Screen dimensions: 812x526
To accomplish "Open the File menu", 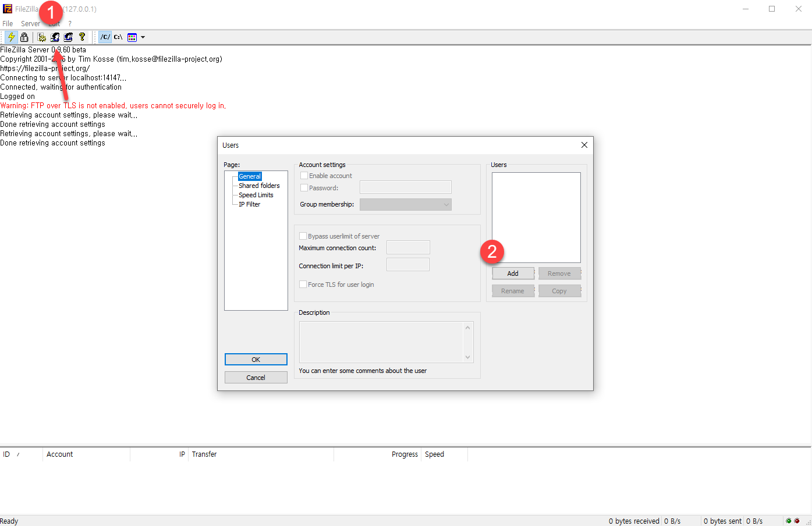I will pos(8,23).
